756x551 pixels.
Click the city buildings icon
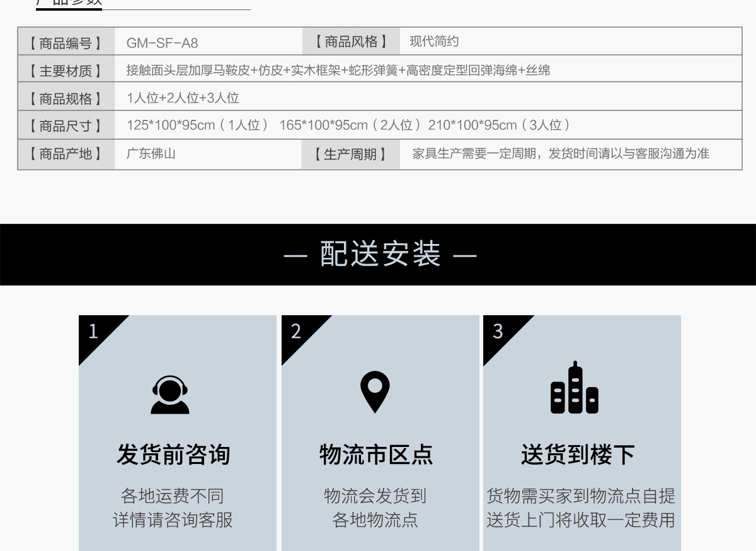click(x=575, y=388)
